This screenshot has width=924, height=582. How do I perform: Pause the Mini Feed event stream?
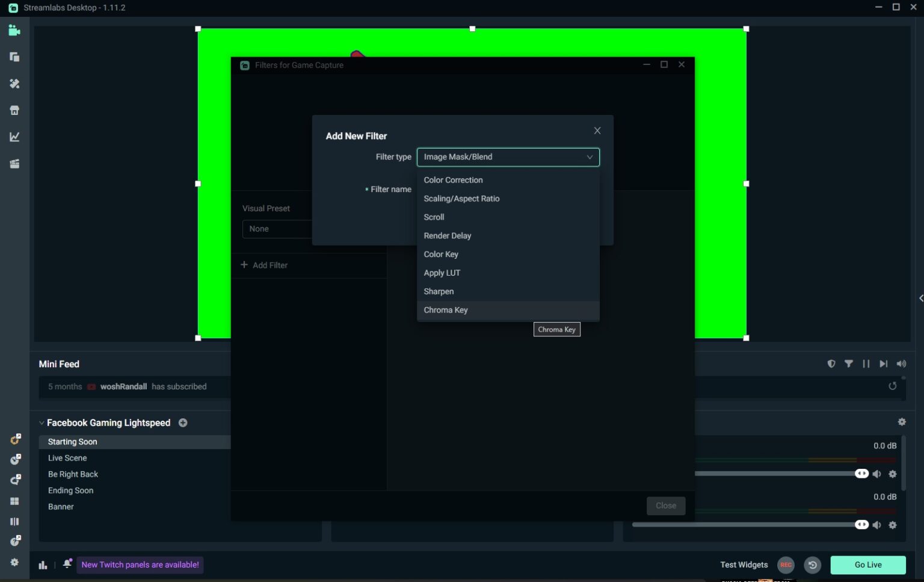[x=866, y=364]
